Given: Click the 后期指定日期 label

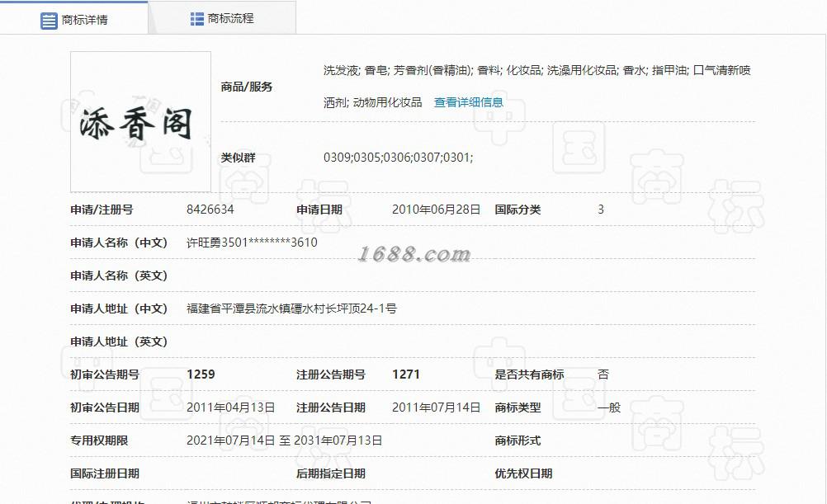Looking at the screenshot, I should point(331,473).
